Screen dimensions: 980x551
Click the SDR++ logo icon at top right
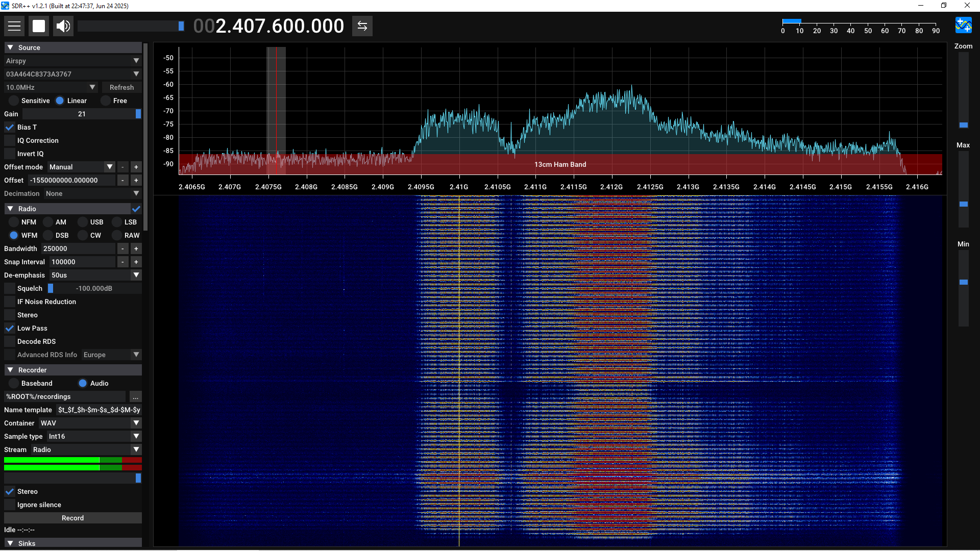(x=964, y=25)
